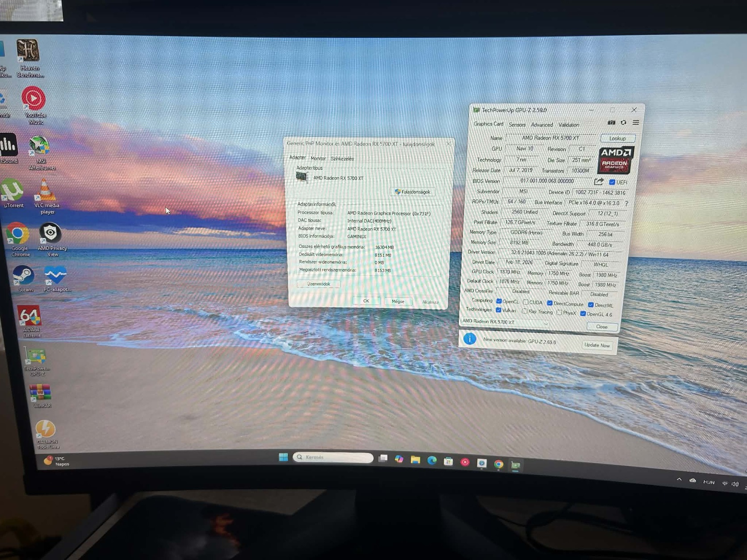Open the WinRAR desktop shortcut
This screenshot has height=560, width=747.
pos(41,396)
